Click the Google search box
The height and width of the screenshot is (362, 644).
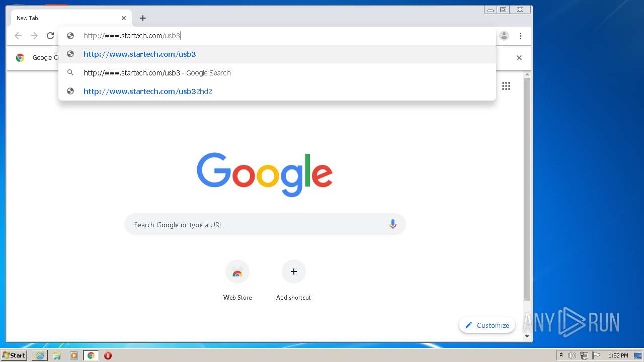(x=265, y=225)
